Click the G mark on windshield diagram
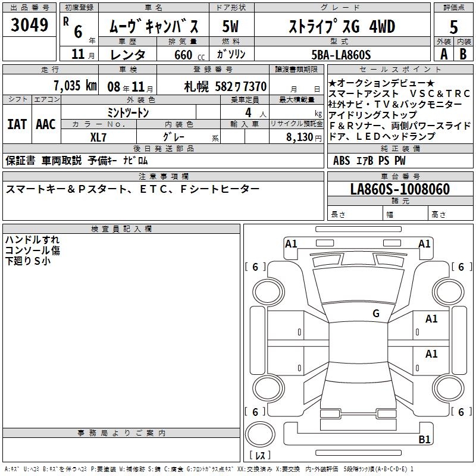The width and height of the screenshot is (476, 476). 375,313
